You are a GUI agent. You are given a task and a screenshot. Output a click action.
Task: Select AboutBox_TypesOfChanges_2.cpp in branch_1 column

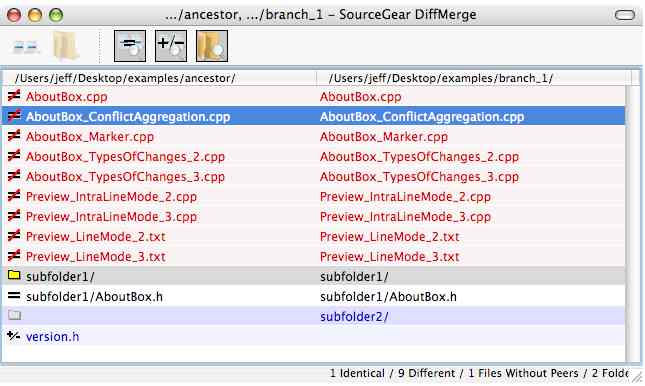pyautogui.click(x=420, y=157)
